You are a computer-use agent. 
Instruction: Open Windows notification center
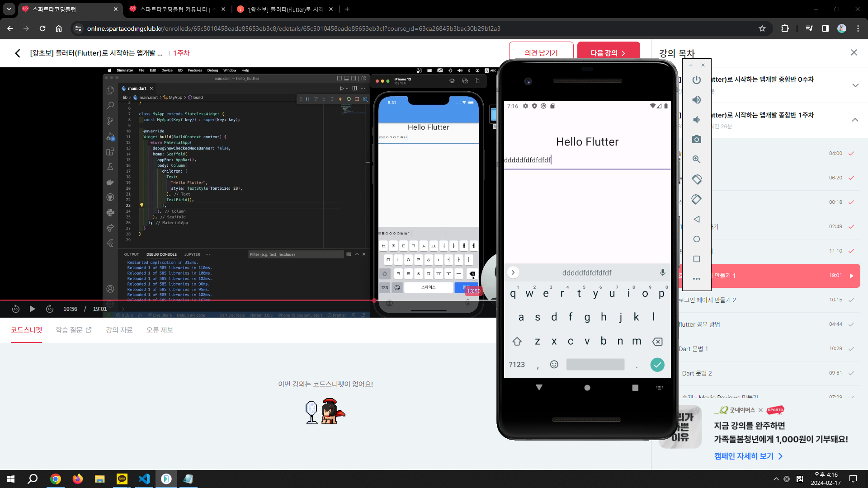(853, 479)
